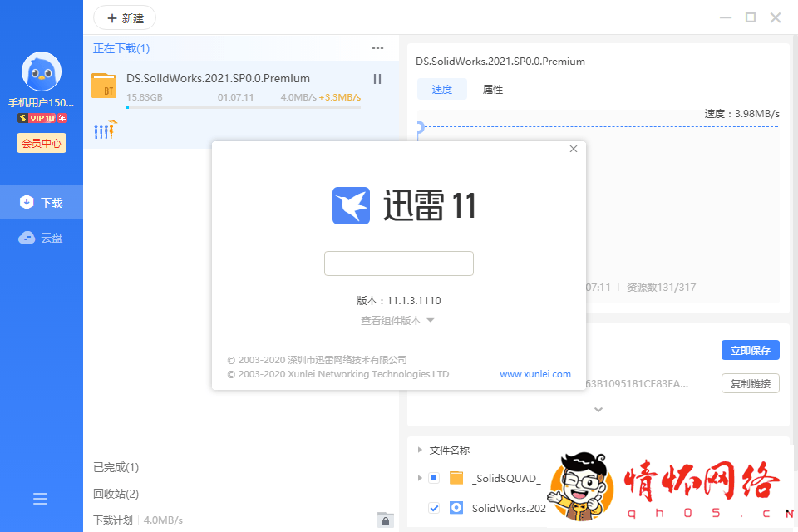Select 下载 in the sidebar

pyautogui.click(x=42, y=202)
